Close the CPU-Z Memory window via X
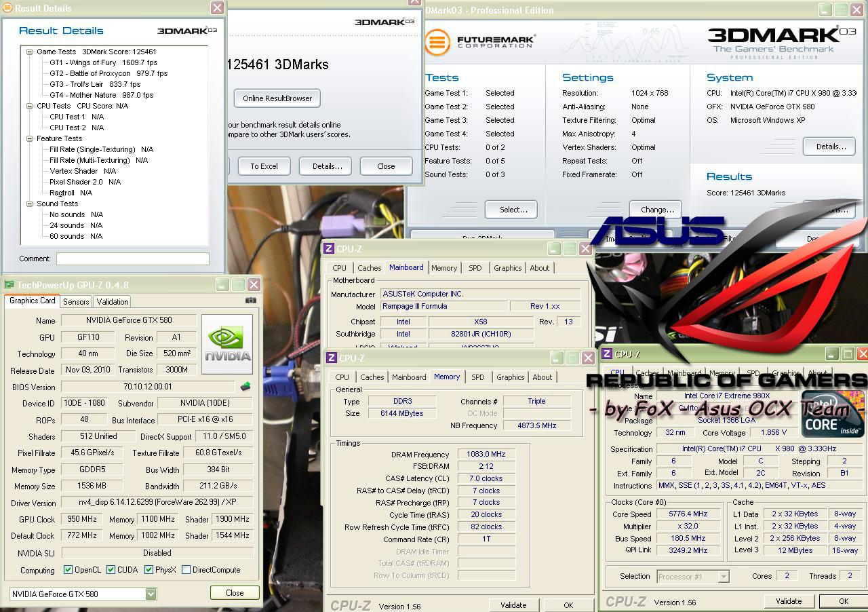This screenshot has height=612, width=868. click(x=589, y=358)
